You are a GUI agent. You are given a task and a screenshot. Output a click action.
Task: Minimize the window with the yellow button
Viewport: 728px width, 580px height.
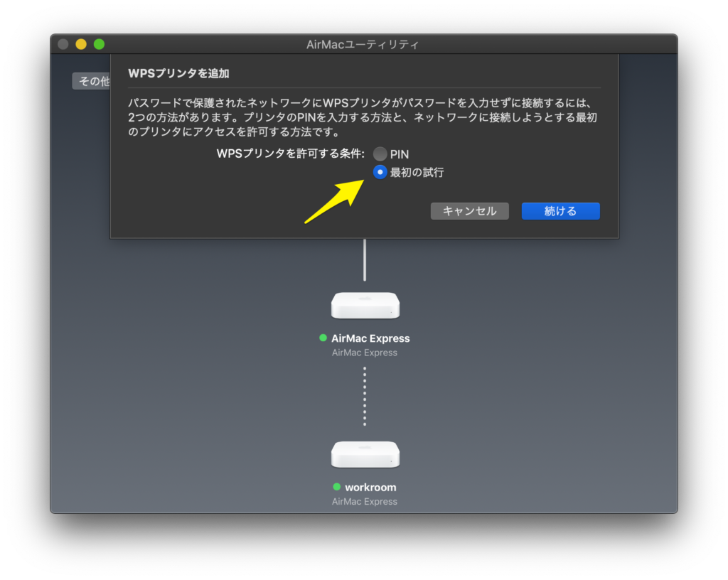81,44
